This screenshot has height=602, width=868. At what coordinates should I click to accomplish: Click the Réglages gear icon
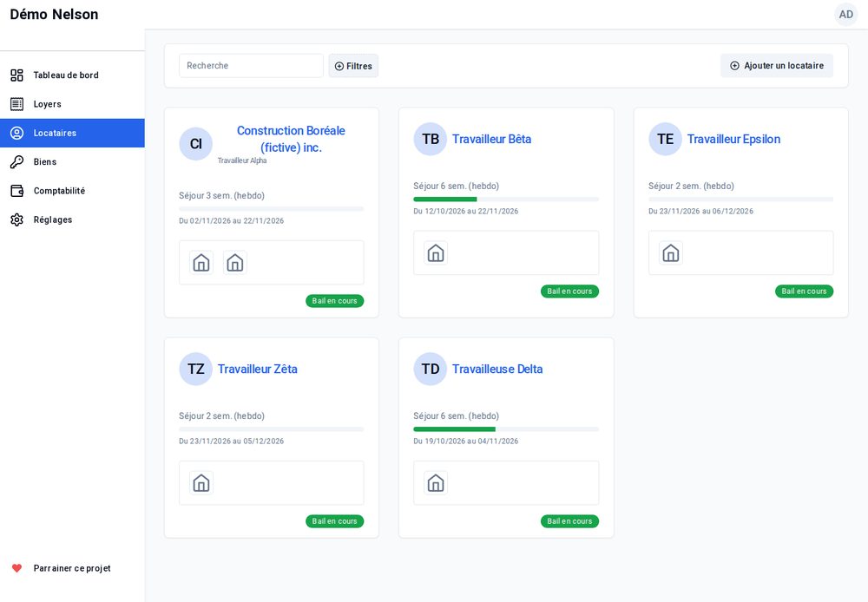click(17, 219)
